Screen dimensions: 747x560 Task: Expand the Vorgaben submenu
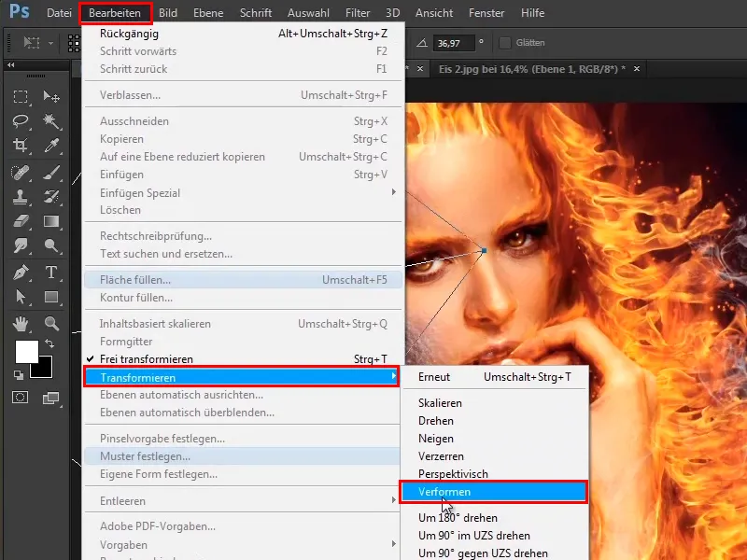click(x=243, y=545)
